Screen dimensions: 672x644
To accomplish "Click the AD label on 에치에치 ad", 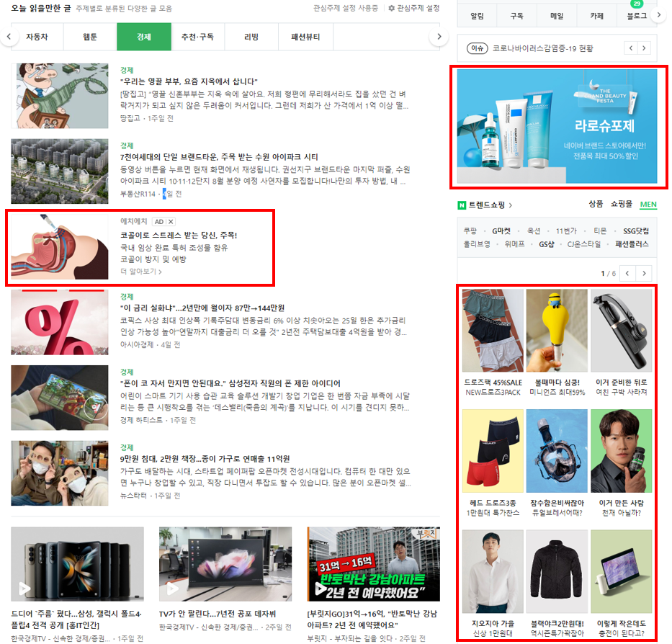I will 159,222.
